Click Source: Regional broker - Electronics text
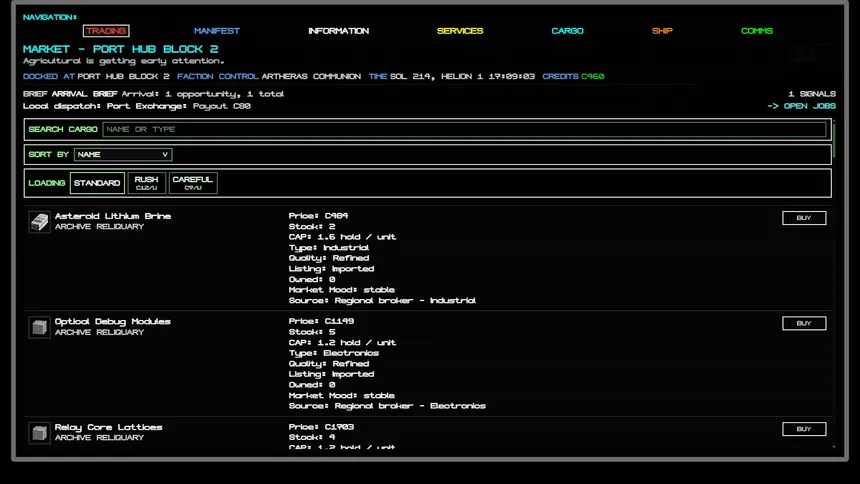Screen dimensions: 860x484 point(387,406)
